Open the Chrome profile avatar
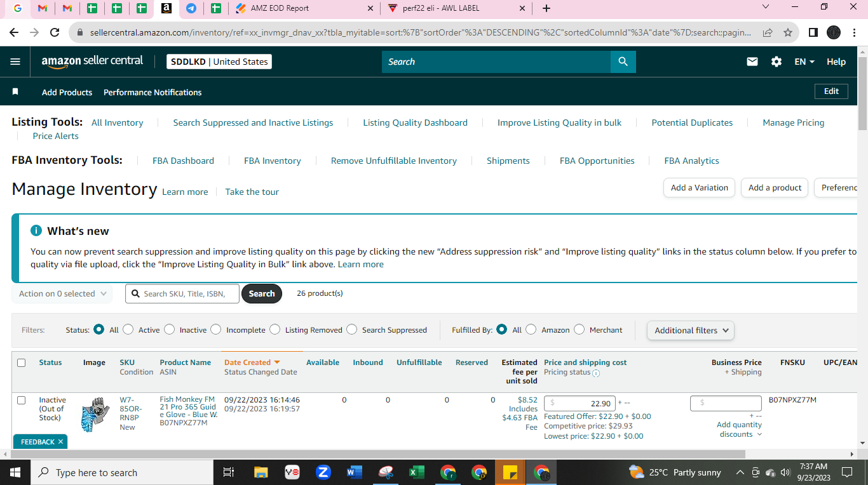This screenshot has width=868, height=485. (x=834, y=32)
